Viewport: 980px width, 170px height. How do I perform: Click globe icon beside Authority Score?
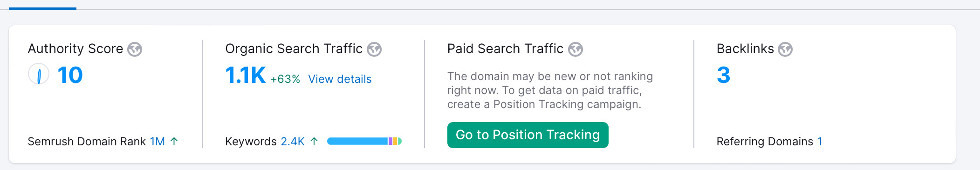(x=135, y=49)
